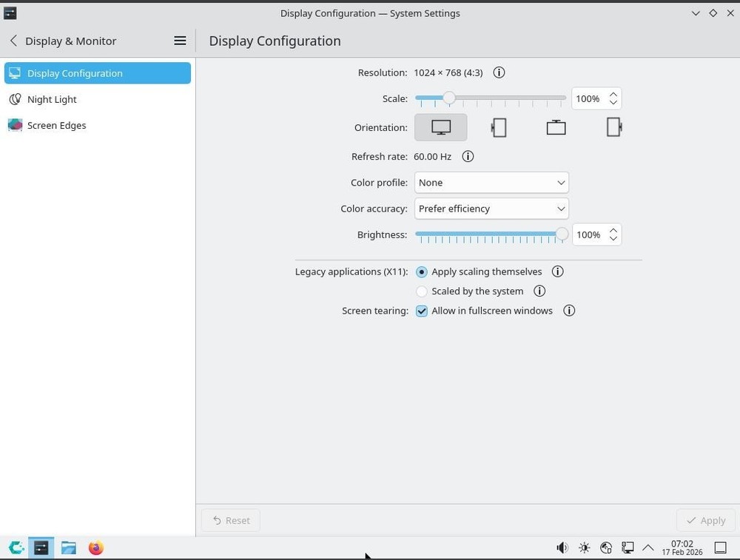Uncheck 'Allow in fullscreen windows' checkbox

[x=422, y=311]
